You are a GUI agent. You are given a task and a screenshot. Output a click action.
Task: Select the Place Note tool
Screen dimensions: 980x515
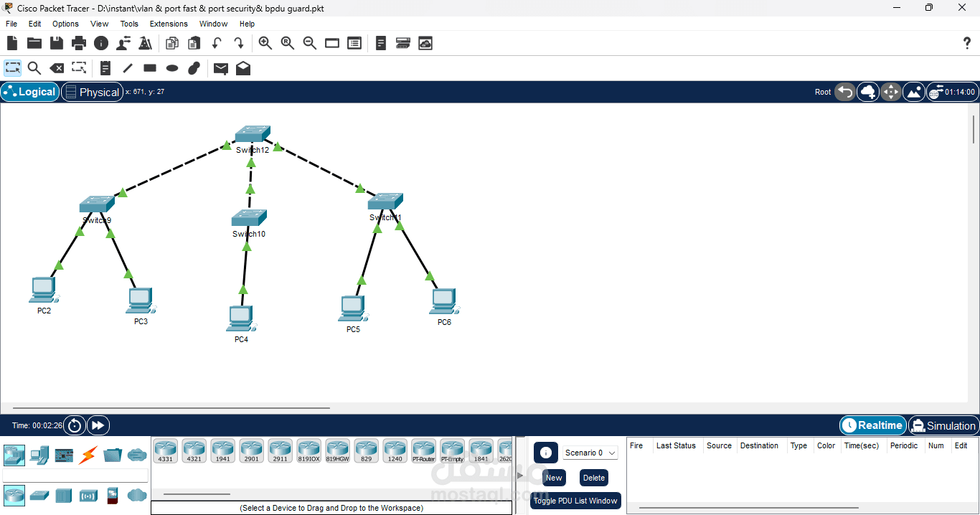pyautogui.click(x=105, y=67)
